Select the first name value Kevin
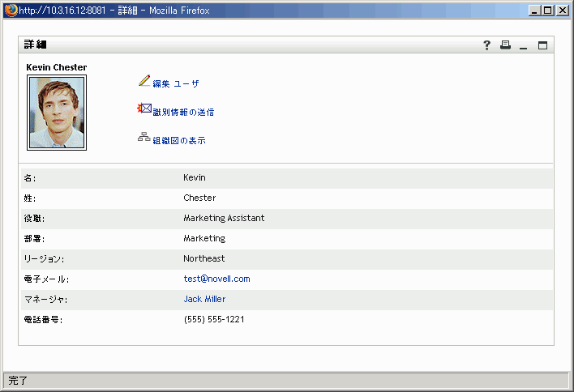Screen dimensions: 574x392 coord(195,177)
